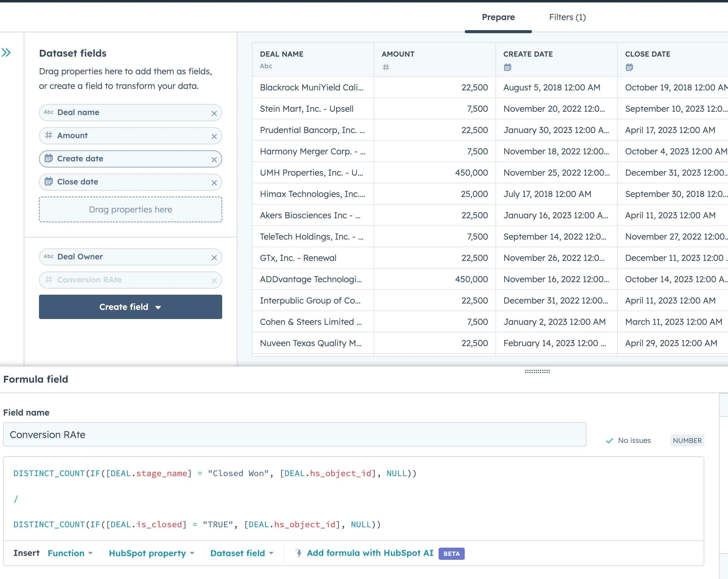Click the hash/number icon next to Amount field

click(x=48, y=135)
